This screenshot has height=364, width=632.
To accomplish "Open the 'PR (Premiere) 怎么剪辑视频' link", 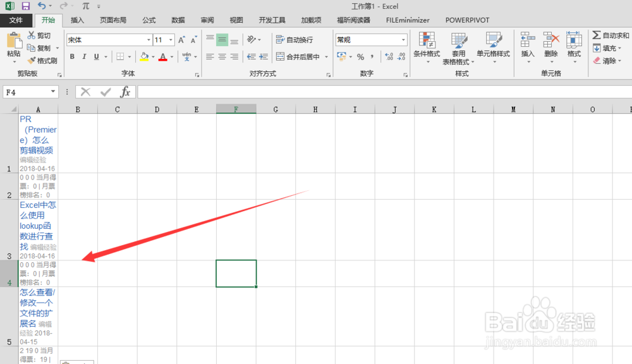I will (x=38, y=135).
